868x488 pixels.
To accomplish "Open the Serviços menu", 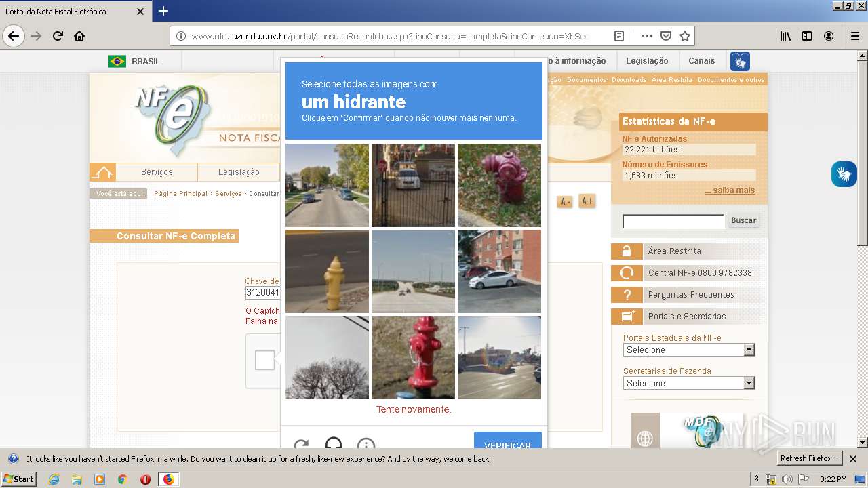I will 157,172.
